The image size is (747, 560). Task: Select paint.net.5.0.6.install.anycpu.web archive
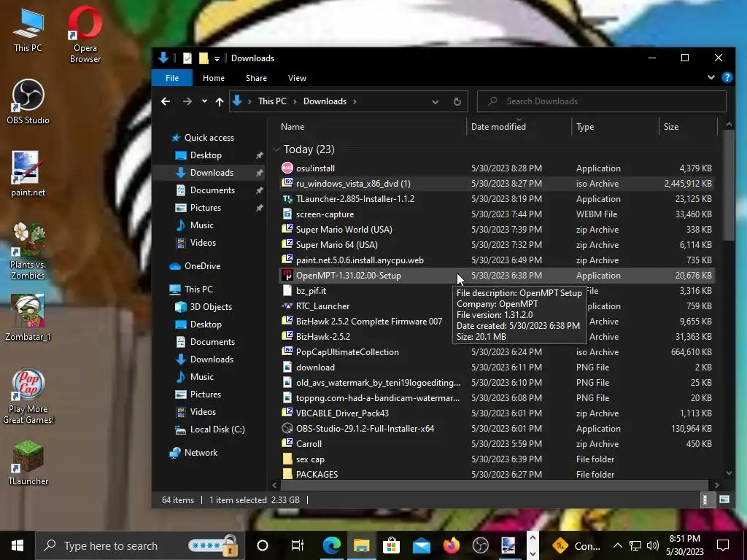tap(360, 260)
